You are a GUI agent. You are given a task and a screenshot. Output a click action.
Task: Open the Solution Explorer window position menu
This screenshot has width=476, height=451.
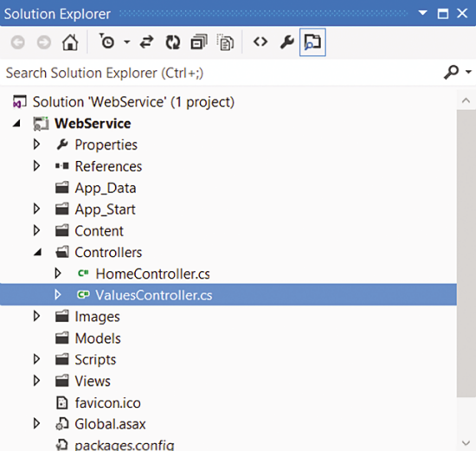click(x=422, y=13)
